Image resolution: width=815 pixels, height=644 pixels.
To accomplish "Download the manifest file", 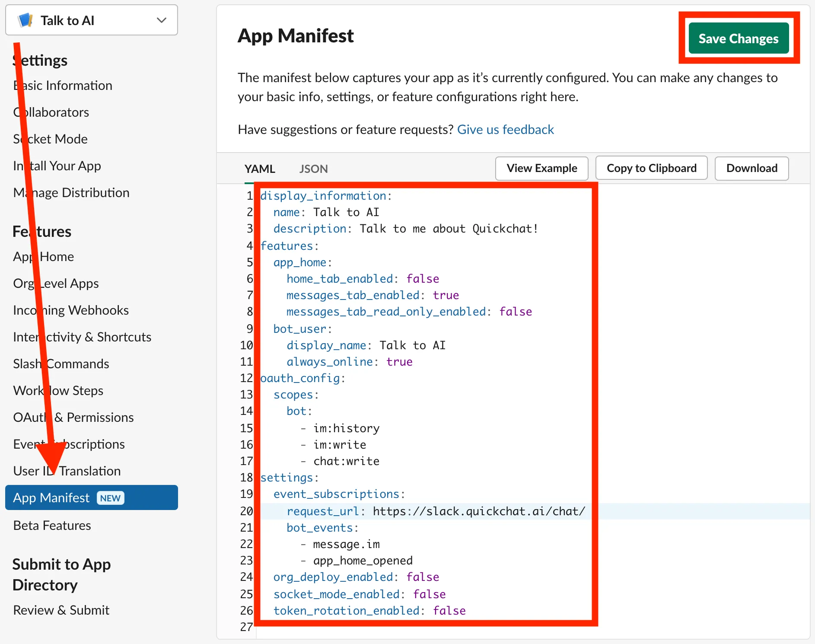I will (x=751, y=168).
